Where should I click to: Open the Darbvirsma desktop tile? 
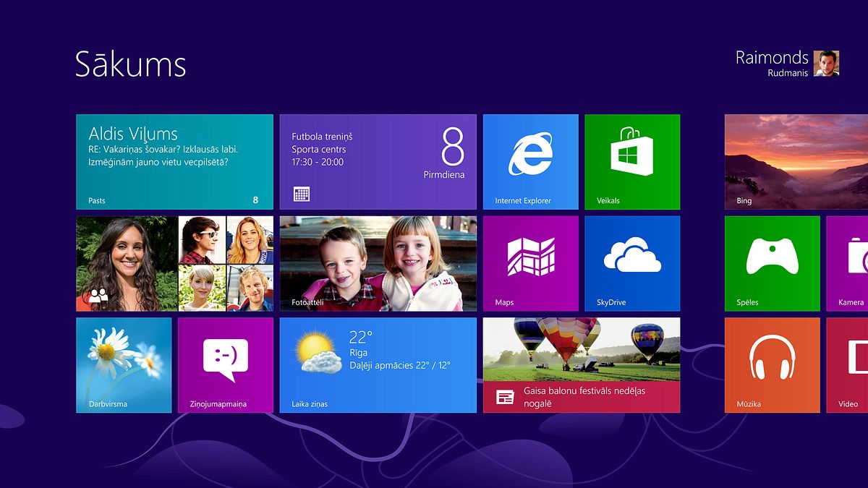[124, 365]
